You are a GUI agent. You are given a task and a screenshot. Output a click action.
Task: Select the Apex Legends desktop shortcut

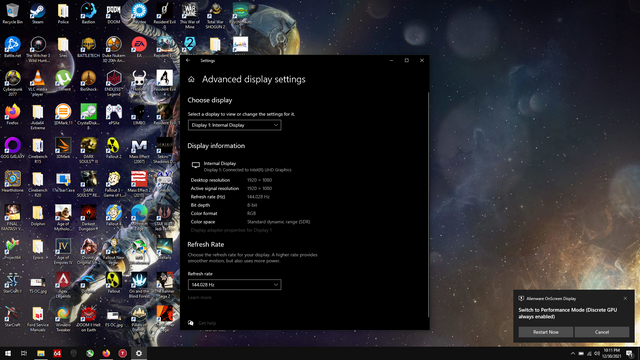coord(63,285)
